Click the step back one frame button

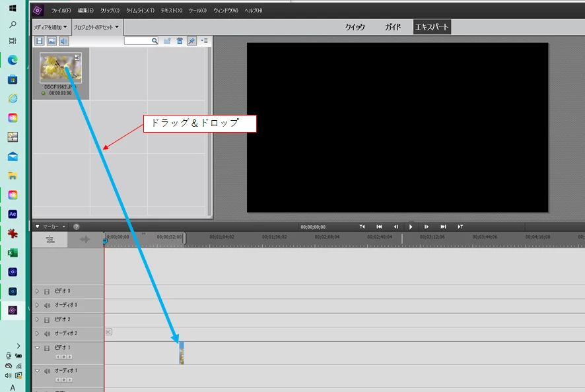(x=396, y=227)
